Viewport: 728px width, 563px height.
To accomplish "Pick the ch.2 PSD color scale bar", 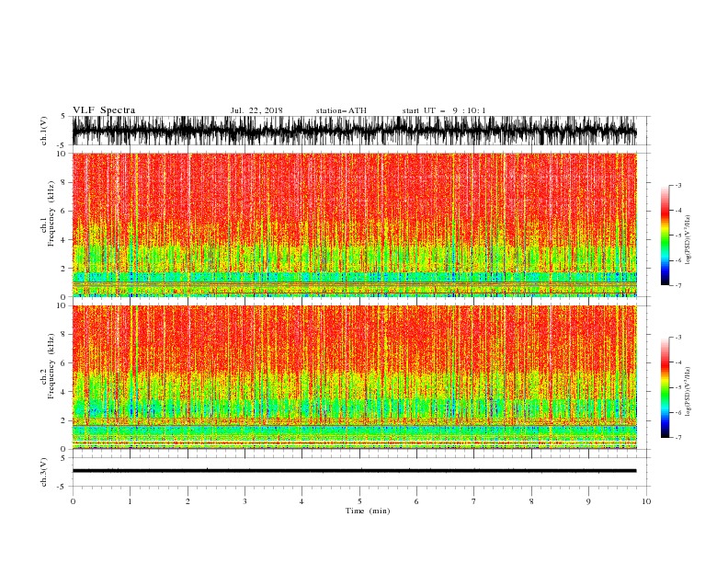I will pos(665,387).
